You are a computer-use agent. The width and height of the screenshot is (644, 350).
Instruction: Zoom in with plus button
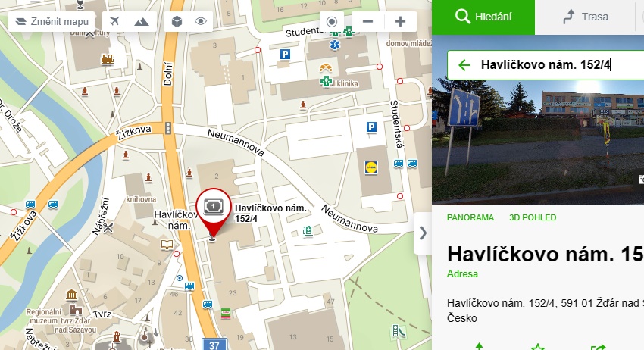(x=401, y=22)
